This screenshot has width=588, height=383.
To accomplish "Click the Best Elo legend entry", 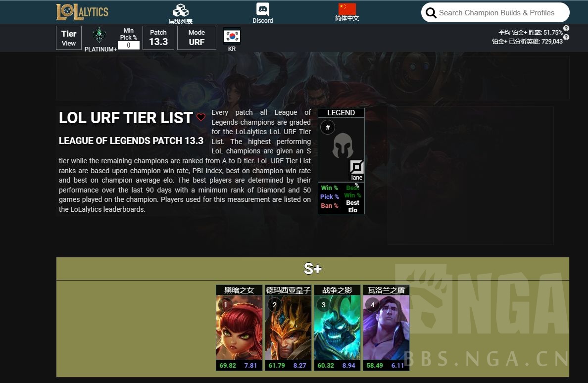I will pos(353,206).
